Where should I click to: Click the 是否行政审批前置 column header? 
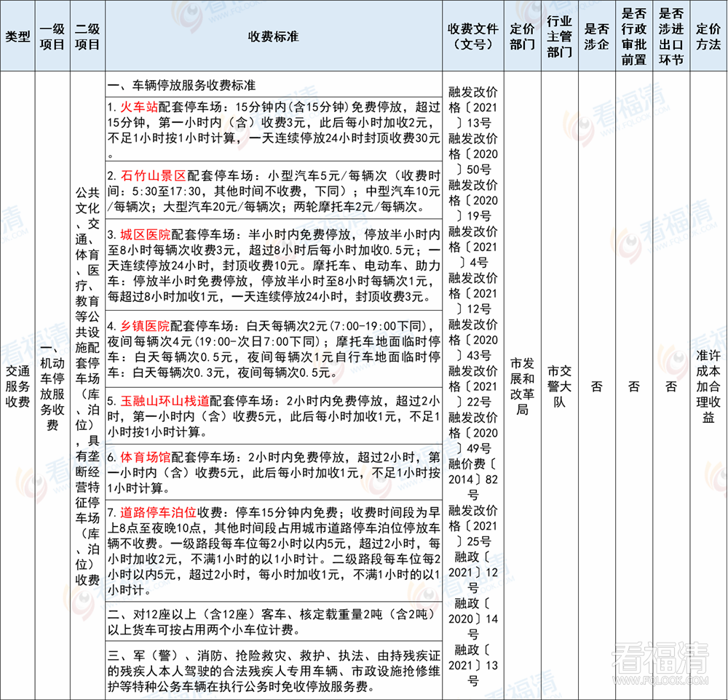(x=634, y=36)
